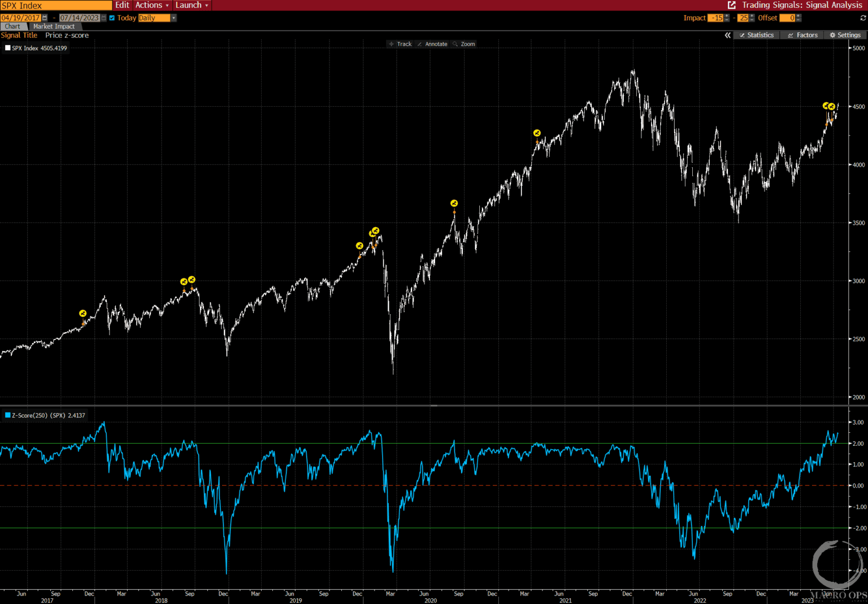Screen dimensions: 868x604
Task: Toggle the SPX Index legend series box
Action: (x=8, y=48)
